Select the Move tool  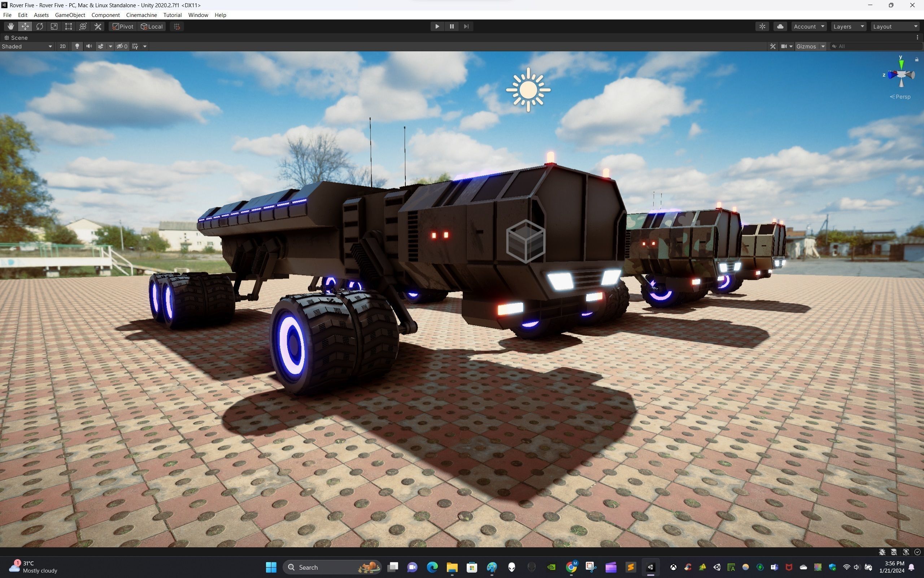click(x=25, y=26)
